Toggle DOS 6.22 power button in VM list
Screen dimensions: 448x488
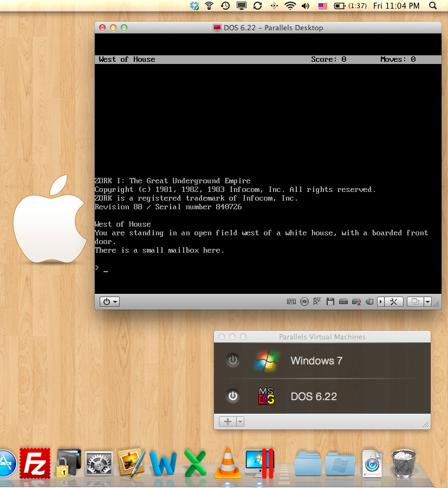(233, 396)
